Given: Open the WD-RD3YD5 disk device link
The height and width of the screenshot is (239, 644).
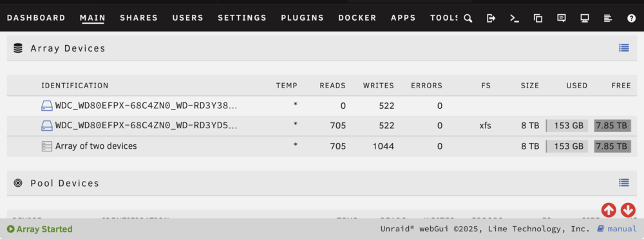Looking at the screenshot, I should point(146,126).
